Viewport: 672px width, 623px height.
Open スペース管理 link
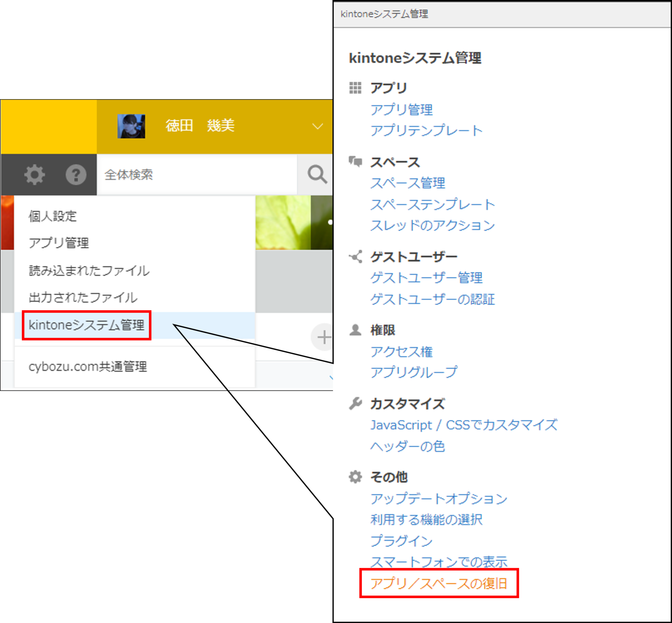tap(408, 183)
